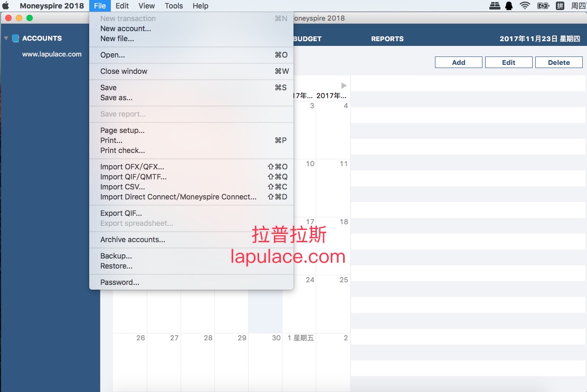The height and width of the screenshot is (392, 587).
Task: Switch to the REPORTS tab
Action: 387,39
